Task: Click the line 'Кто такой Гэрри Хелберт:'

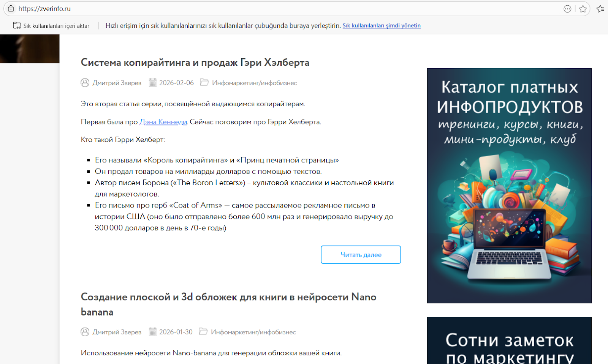Action: coord(123,140)
